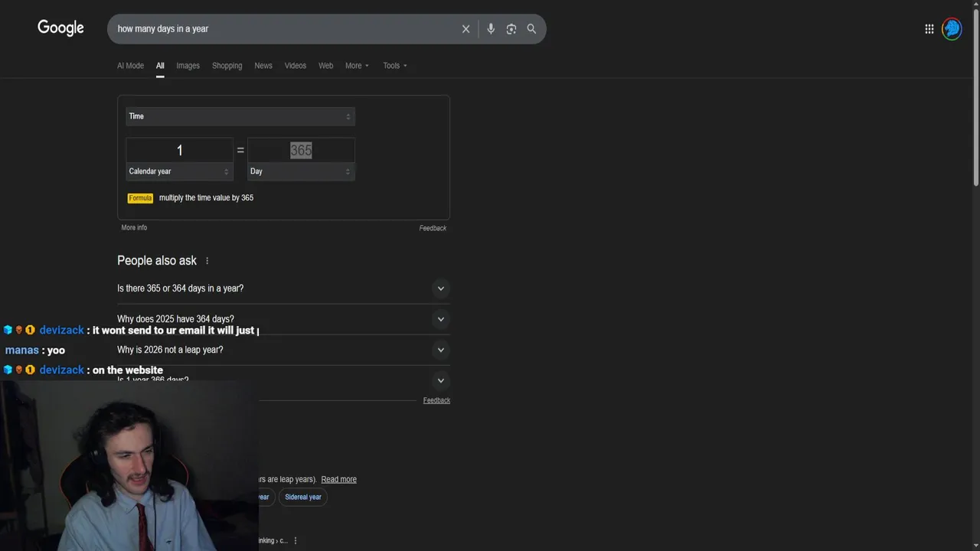Viewport: 980px width, 551px height.
Task: Start voice search with the microphone icon
Action: pyautogui.click(x=491, y=29)
